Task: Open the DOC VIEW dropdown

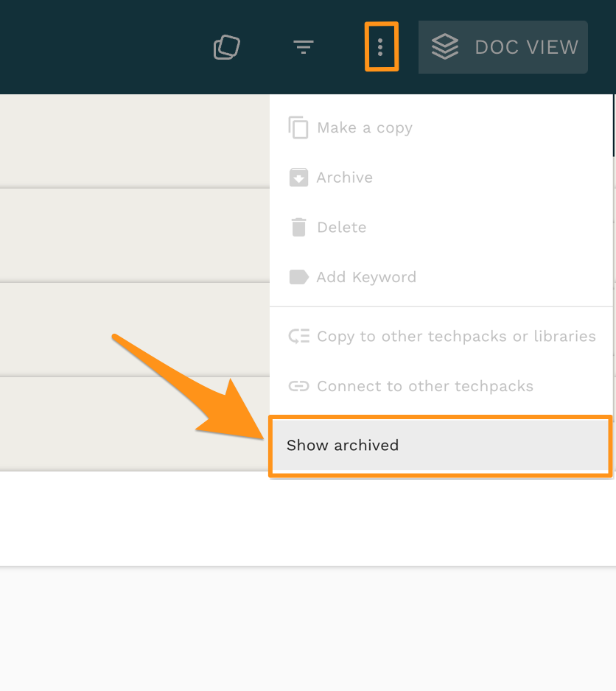Action: pos(503,46)
